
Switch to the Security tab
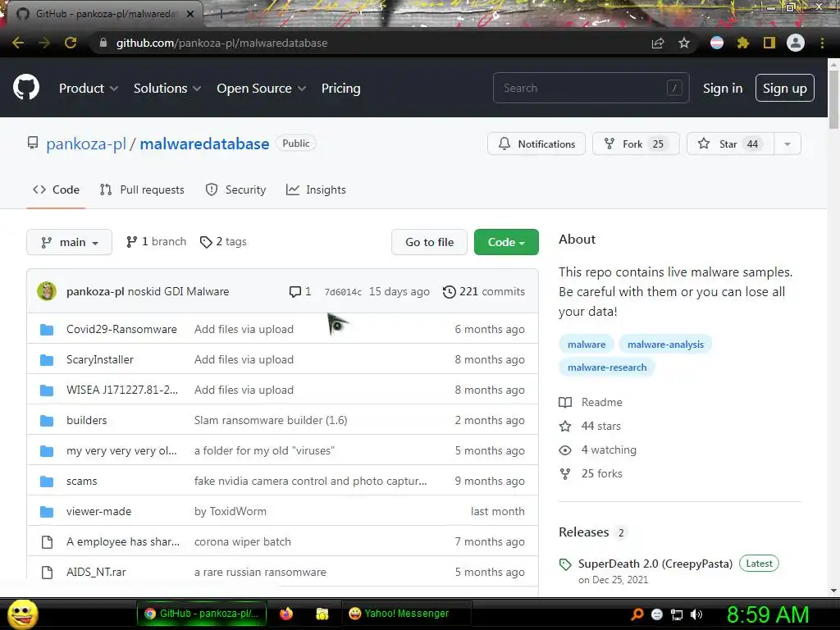[x=235, y=189]
